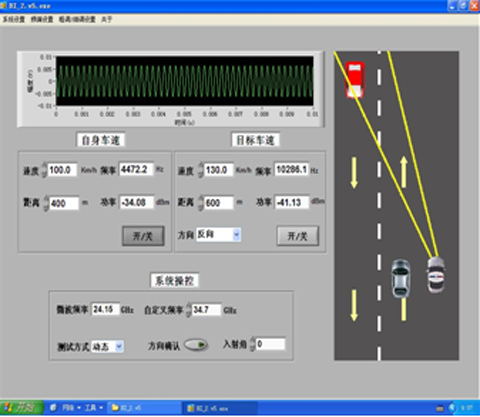Click the target speed 130.0 stepper arrows
The width and height of the screenshot is (480, 417).
pyautogui.click(x=200, y=170)
